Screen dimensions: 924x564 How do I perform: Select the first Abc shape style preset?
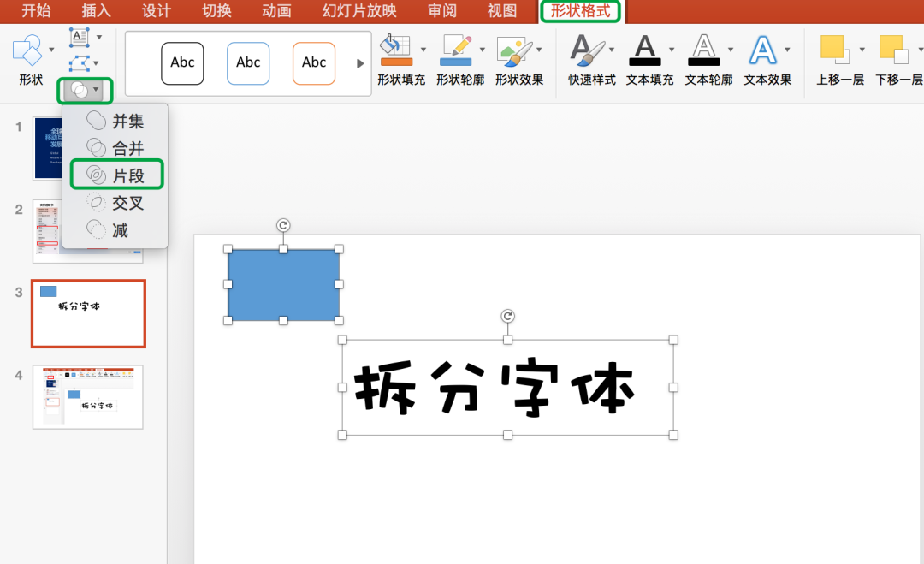(181, 62)
